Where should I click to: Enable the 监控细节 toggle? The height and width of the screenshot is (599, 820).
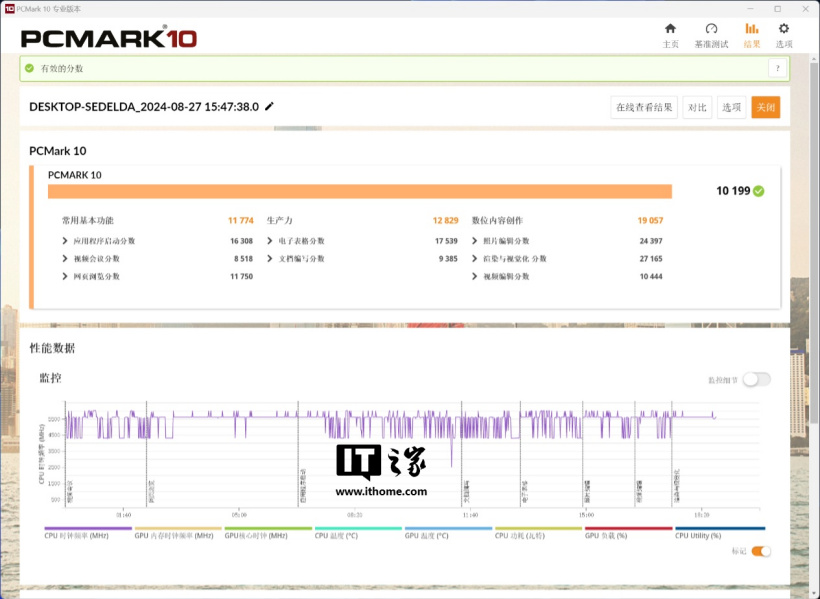[x=756, y=379]
